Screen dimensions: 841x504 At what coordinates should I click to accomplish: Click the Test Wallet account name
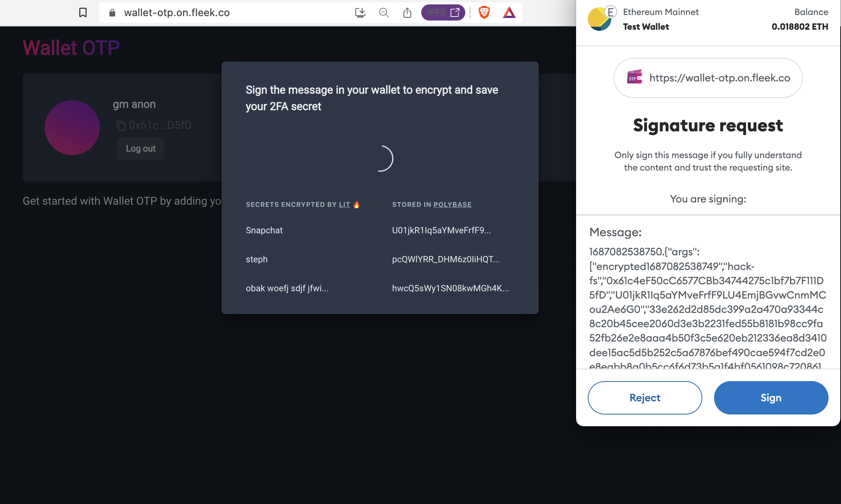[646, 27]
